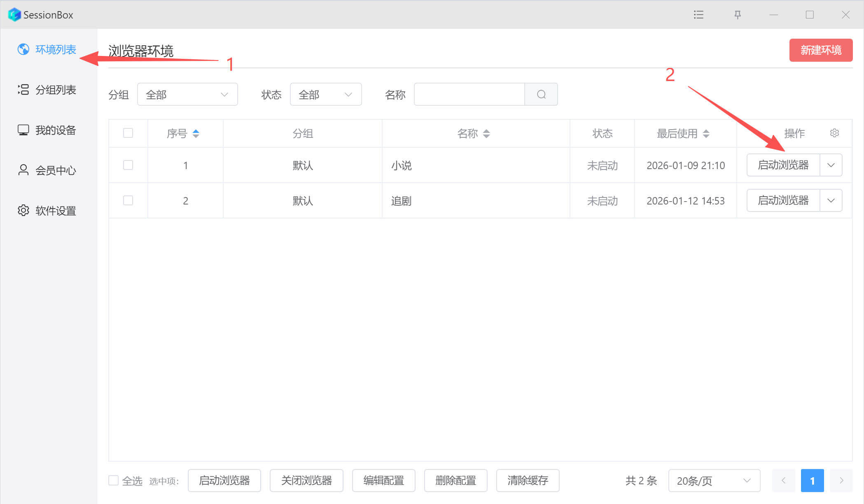Sort by 序号 using the sort arrows
Viewport: 864px width, 504px height.
196,133
